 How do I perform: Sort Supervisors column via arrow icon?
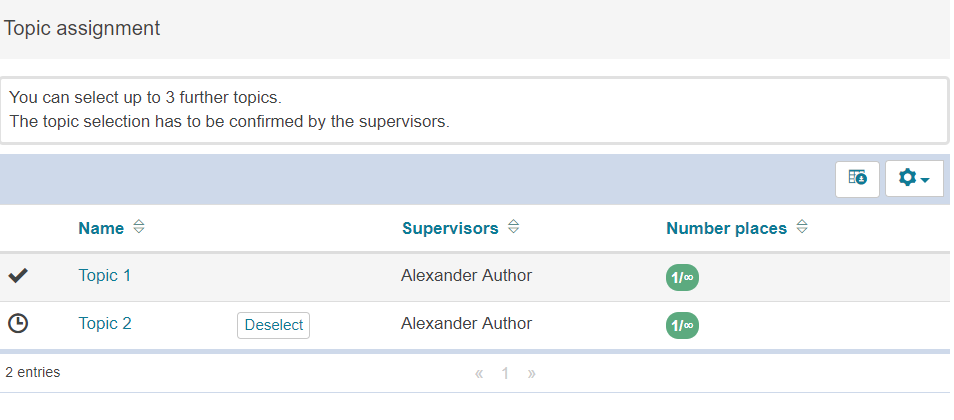point(513,228)
